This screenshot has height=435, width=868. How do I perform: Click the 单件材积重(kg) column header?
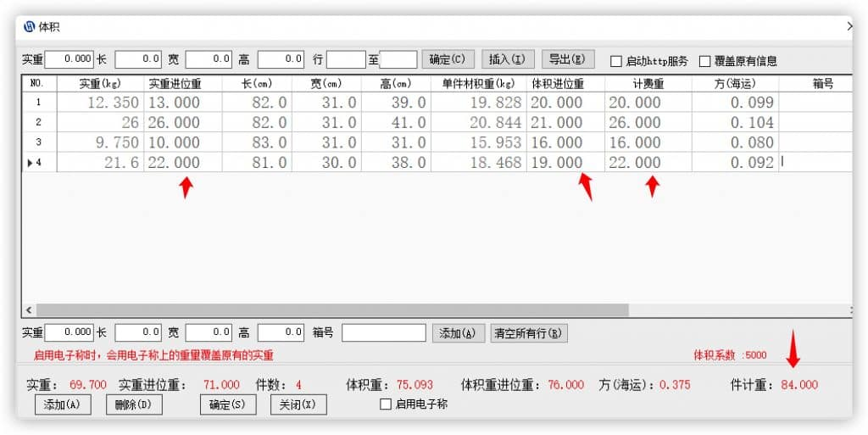click(479, 84)
